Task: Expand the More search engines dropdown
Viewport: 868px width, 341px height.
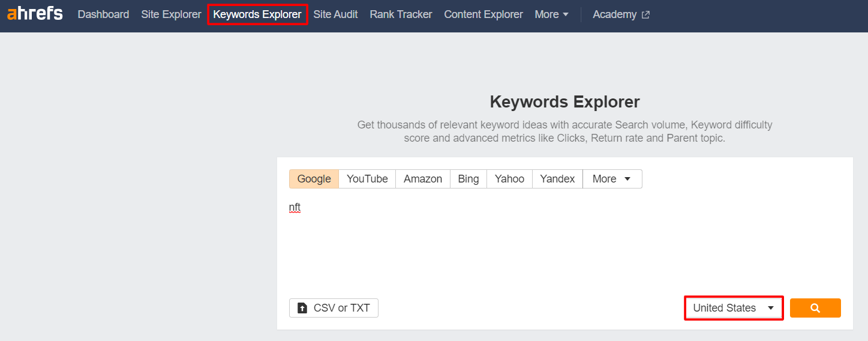Action: (x=612, y=179)
